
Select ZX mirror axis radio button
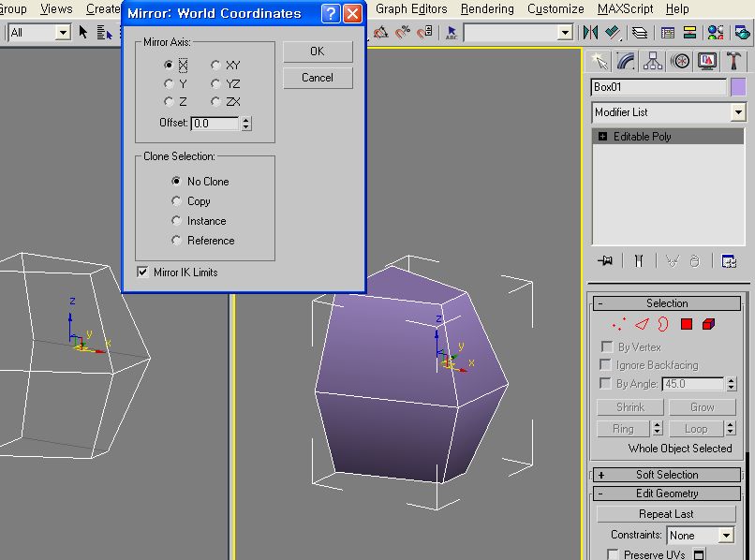click(x=215, y=101)
